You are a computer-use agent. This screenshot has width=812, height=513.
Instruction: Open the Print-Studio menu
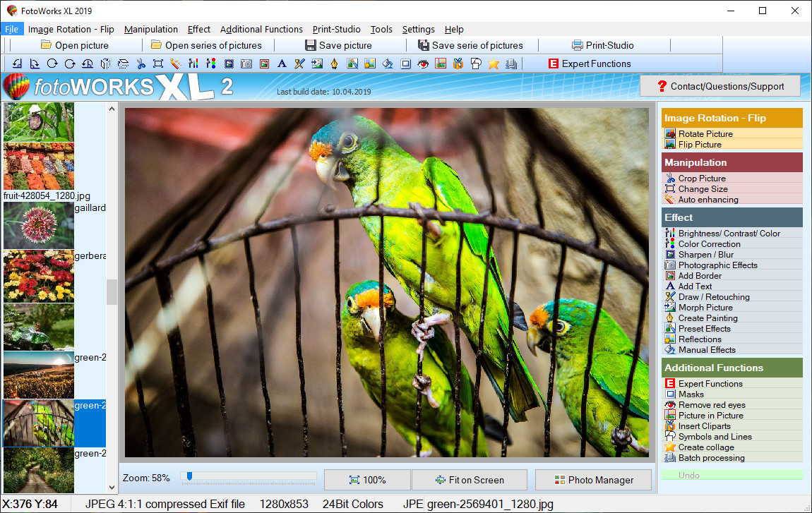click(337, 30)
